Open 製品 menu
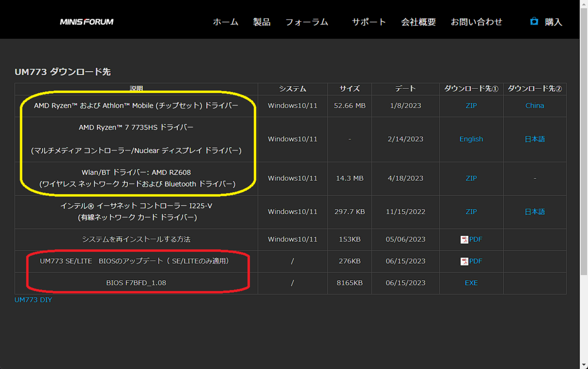The image size is (588, 369). click(x=262, y=22)
